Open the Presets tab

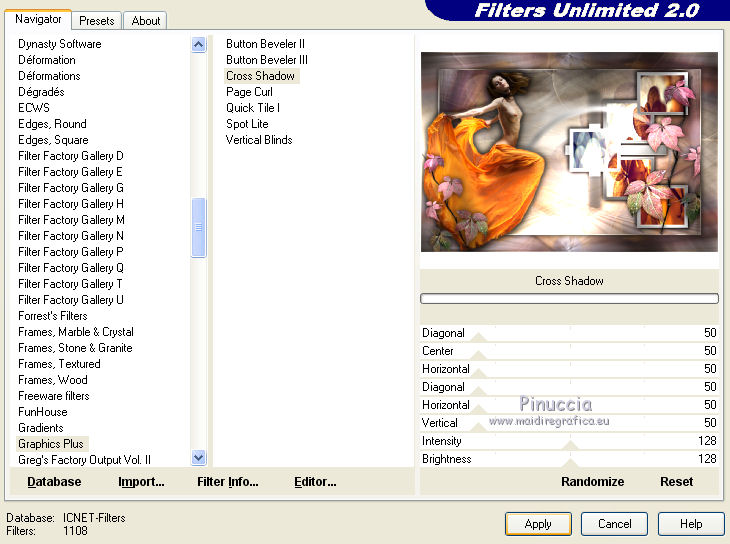(x=97, y=21)
